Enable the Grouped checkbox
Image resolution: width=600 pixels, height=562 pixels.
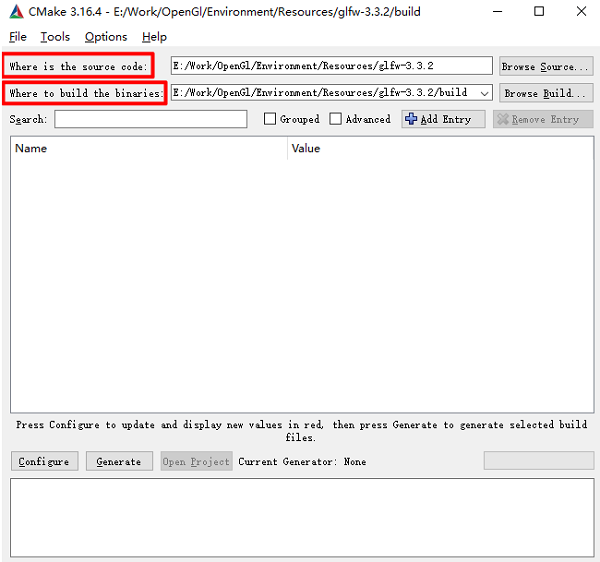(x=270, y=119)
